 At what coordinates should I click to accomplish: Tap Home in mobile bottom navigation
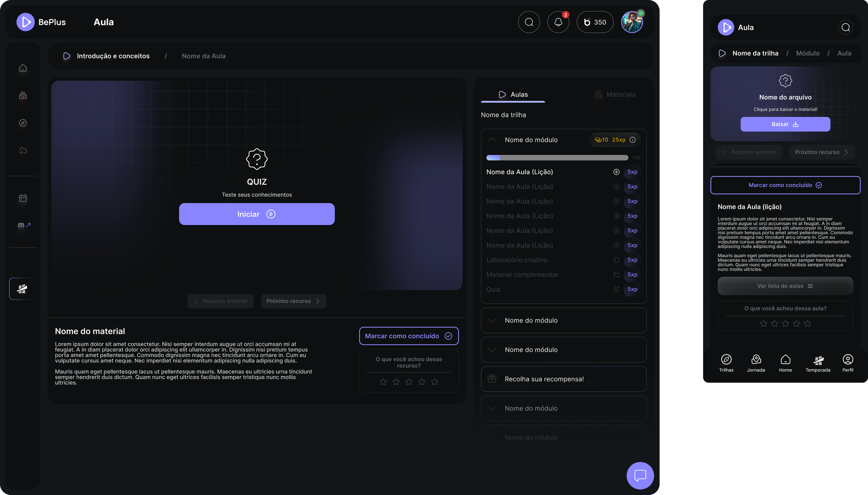tap(785, 363)
